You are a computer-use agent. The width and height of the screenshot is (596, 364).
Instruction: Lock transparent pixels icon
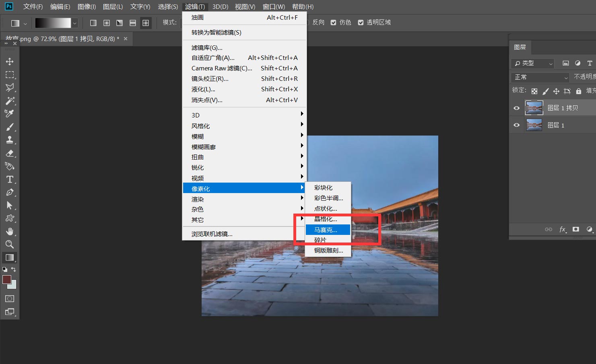point(534,91)
